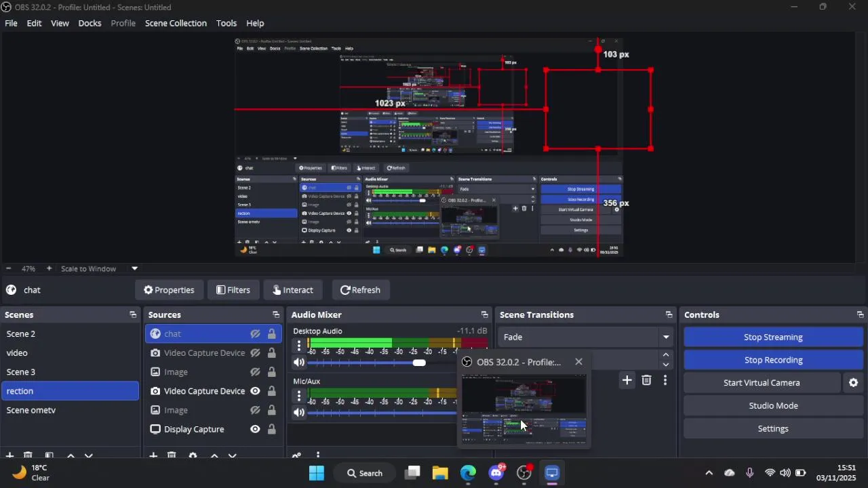Image resolution: width=868 pixels, height=488 pixels.
Task: Open OBS Settings from Controls dock
Action: pos(773,428)
